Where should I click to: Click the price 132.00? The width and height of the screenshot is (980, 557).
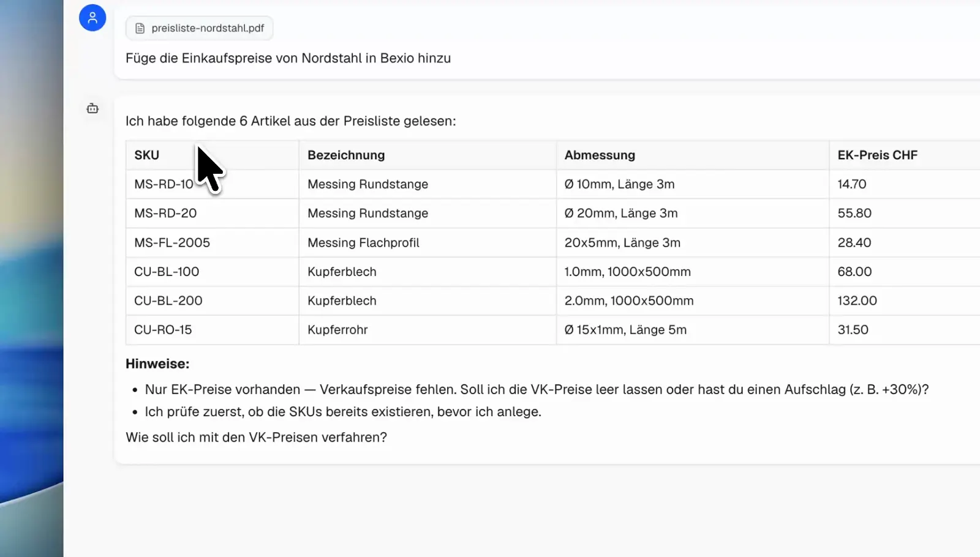pos(857,301)
